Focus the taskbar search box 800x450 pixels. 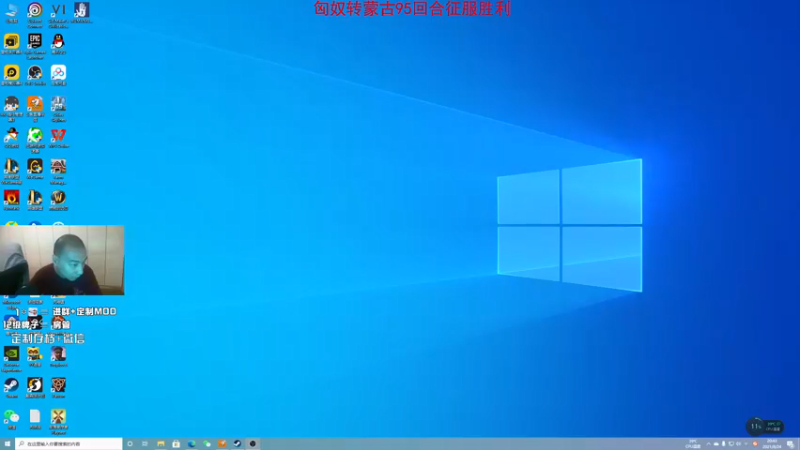(69, 444)
